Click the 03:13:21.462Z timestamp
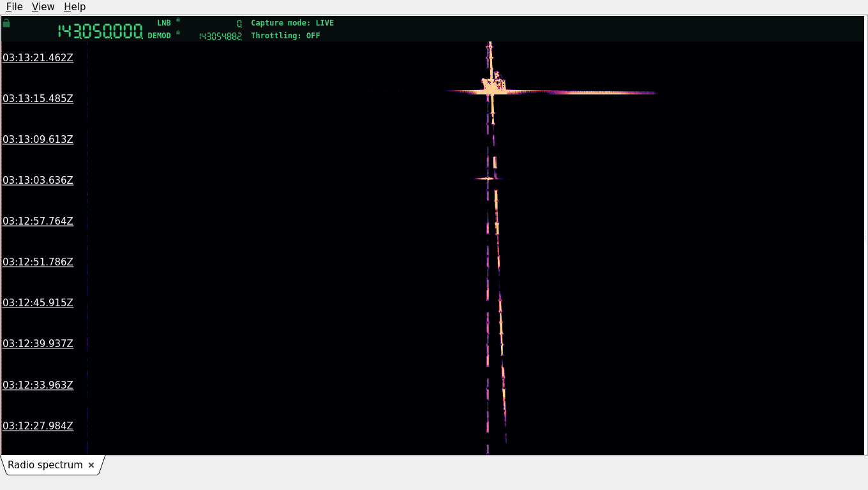The height and width of the screenshot is (490, 868). (38, 57)
